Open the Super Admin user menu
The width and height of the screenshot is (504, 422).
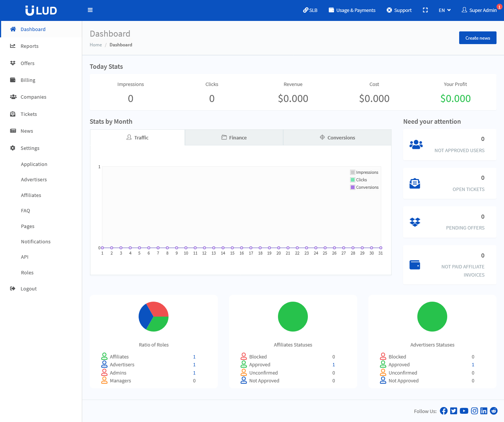(479, 10)
